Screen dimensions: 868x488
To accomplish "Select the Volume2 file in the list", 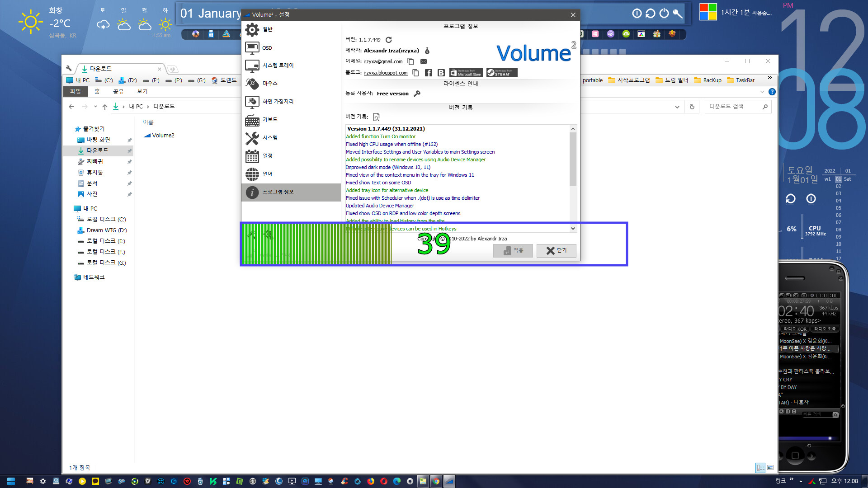I will (159, 136).
